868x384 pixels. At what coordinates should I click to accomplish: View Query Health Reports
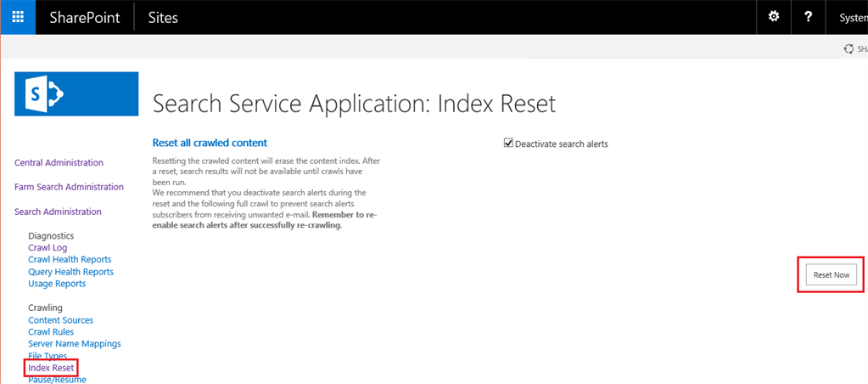coord(71,272)
